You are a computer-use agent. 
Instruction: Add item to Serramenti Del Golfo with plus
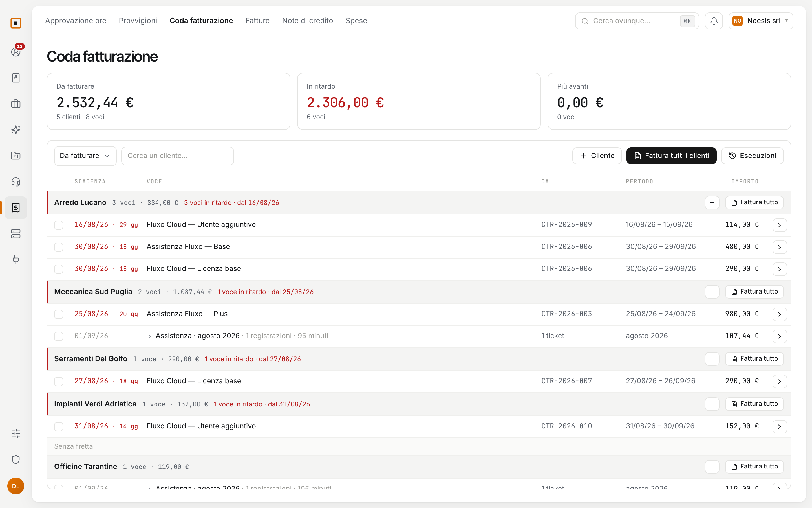pos(712,359)
